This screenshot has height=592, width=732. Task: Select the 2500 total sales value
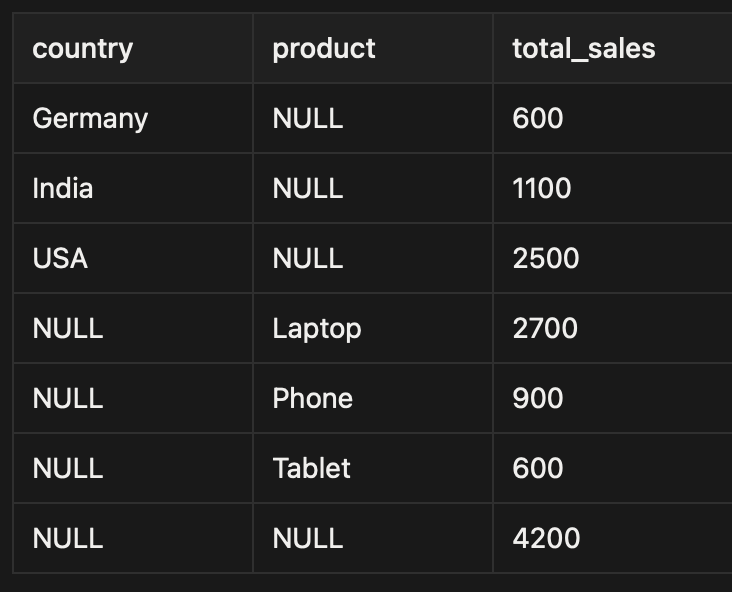click(x=545, y=258)
